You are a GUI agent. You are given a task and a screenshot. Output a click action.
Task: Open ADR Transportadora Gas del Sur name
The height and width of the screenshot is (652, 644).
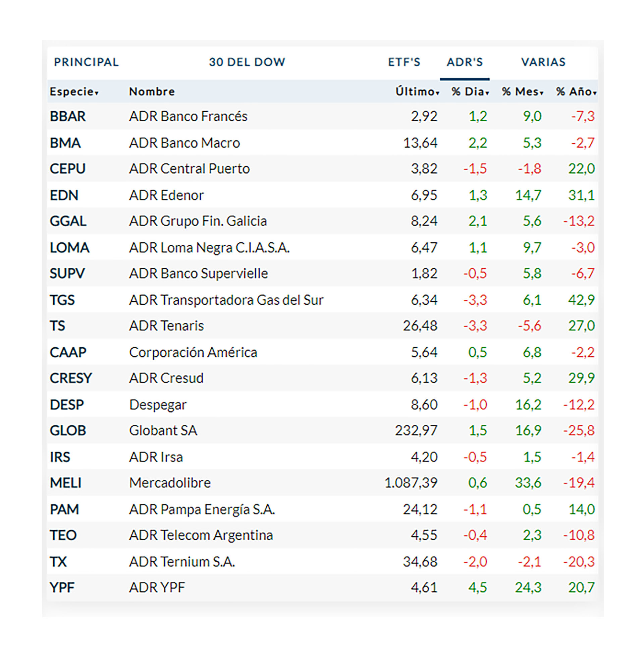point(227,300)
